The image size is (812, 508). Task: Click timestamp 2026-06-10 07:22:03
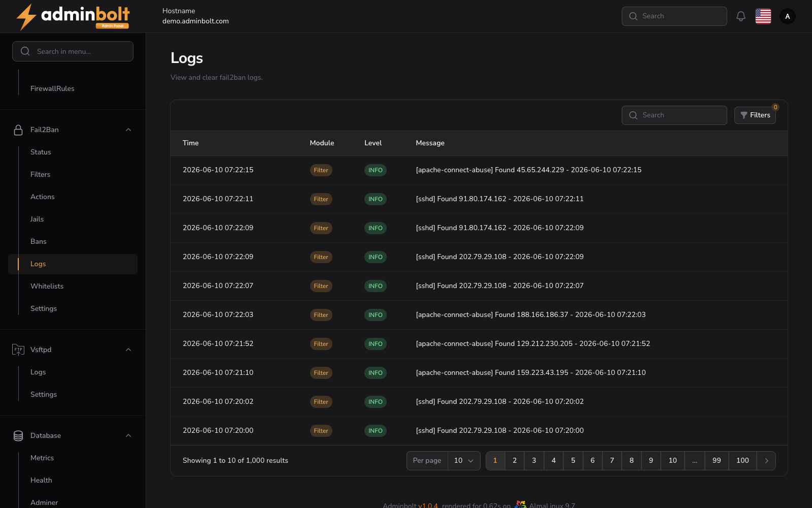coord(218,315)
